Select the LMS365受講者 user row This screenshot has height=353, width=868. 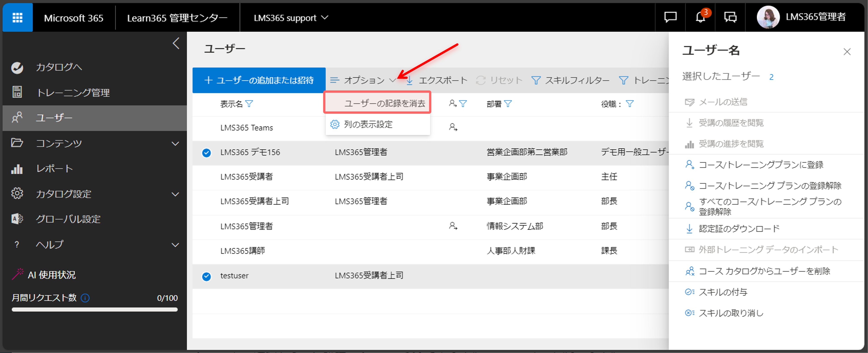[x=431, y=177]
